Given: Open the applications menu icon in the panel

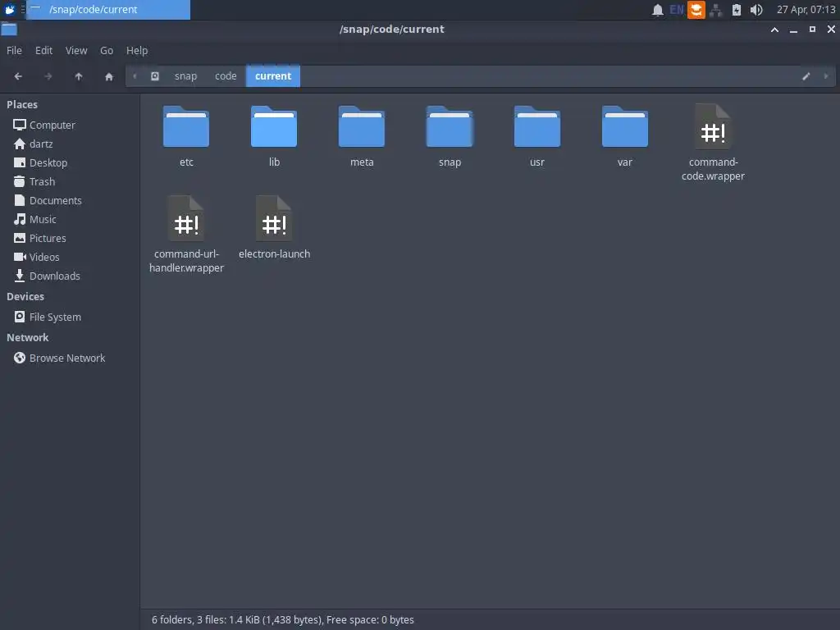Looking at the screenshot, I should coord(10,10).
